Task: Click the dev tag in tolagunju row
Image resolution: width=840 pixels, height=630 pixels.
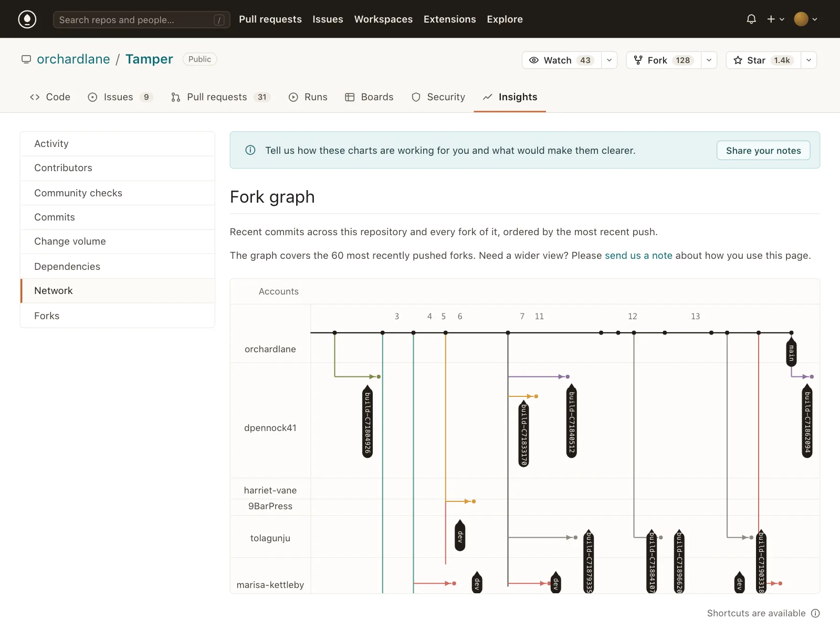Action: click(x=460, y=535)
